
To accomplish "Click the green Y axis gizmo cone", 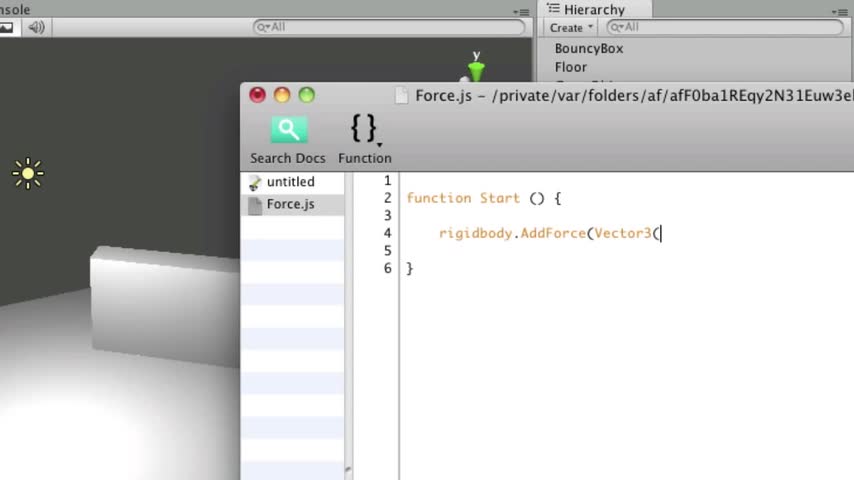I will (476, 71).
